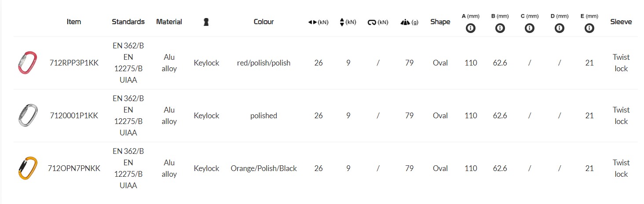
Task: Click the Sleeve column header
Action: [621, 22]
